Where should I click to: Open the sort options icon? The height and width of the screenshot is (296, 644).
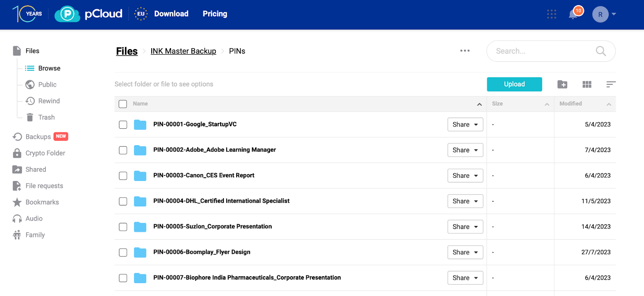pos(611,84)
